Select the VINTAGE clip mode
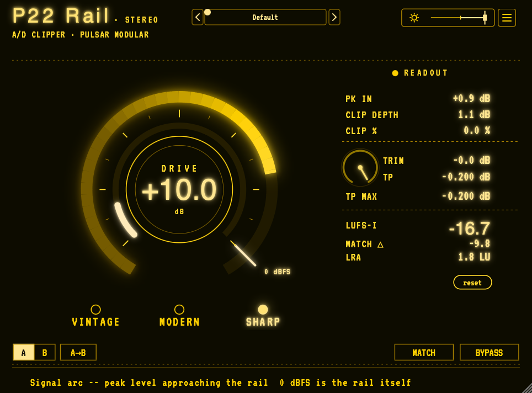Viewport: 532px width, 393px height. click(x=95, y=316)
